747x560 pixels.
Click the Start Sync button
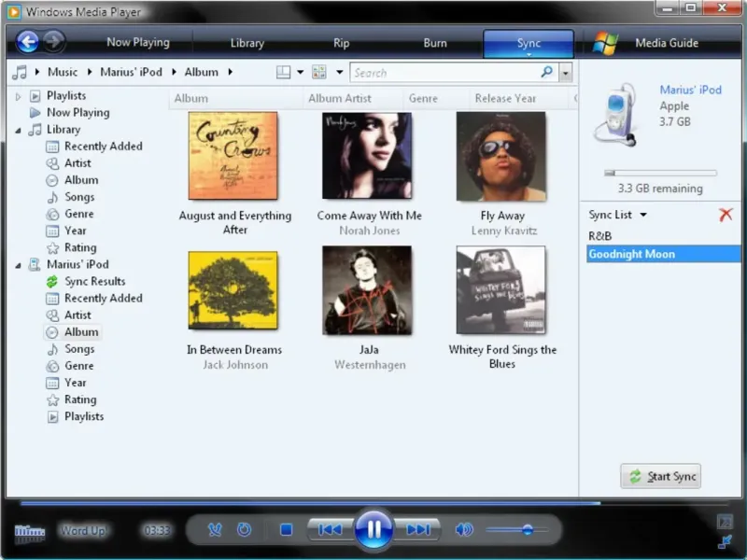pyautogui.click(x=661, y=476)
